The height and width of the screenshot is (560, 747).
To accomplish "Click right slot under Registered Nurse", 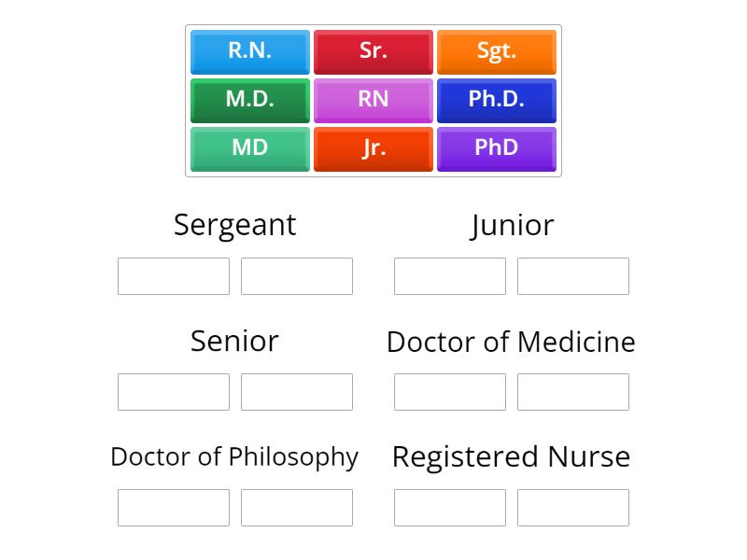I will (573, 508).
